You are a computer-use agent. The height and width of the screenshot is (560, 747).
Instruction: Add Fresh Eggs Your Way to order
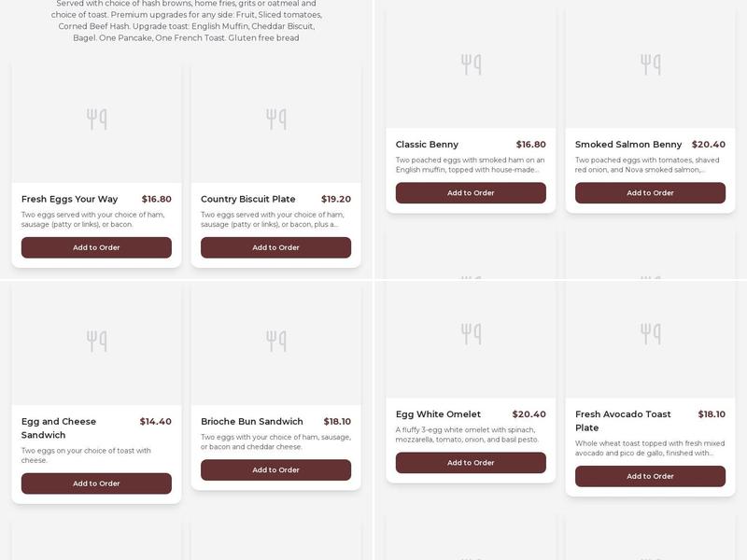pyautogui.click(x=96, y=247)
